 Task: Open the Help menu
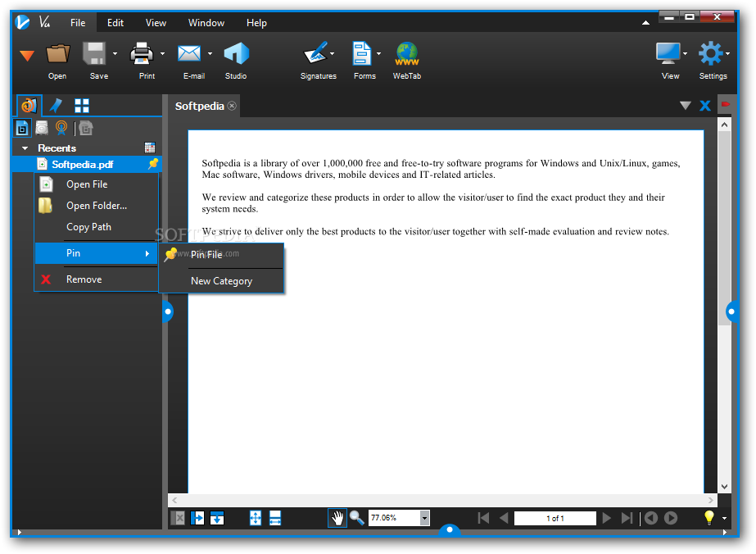[x=256, y=23]
